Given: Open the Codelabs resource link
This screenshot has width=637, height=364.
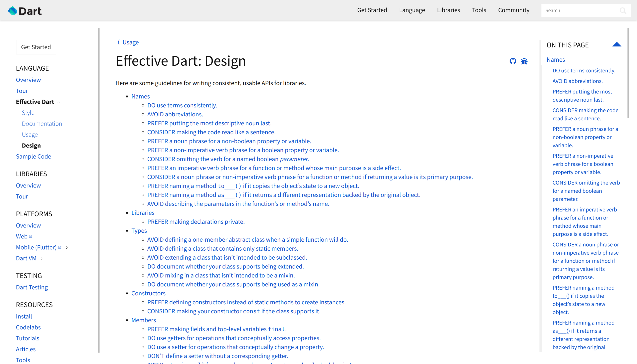Looking at the screenshot, I should point(28,327).
